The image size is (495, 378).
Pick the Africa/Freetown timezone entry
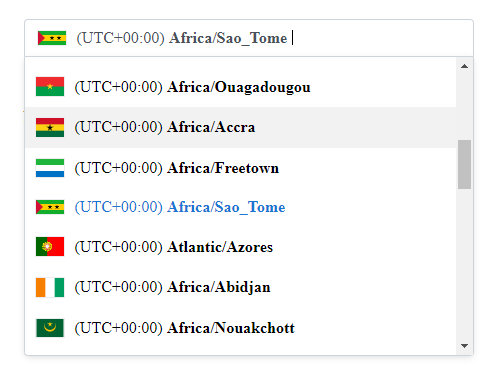(x=240, y=168)
